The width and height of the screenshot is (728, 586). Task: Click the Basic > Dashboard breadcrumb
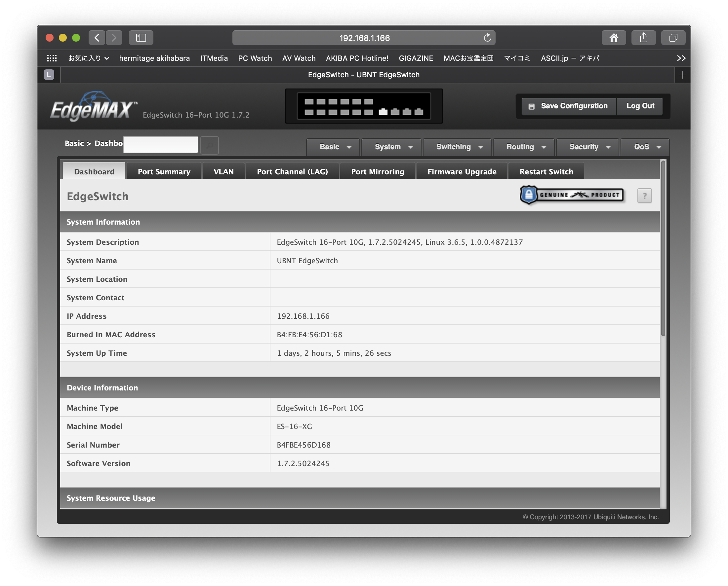point(94,143)
